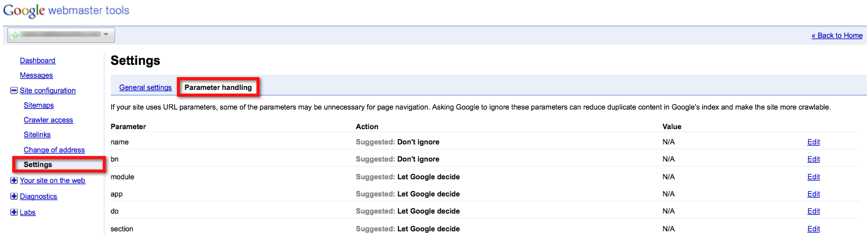868x235 pixels.
Task: Click the Google webmaster tools logo
Action: pos(66,11)
